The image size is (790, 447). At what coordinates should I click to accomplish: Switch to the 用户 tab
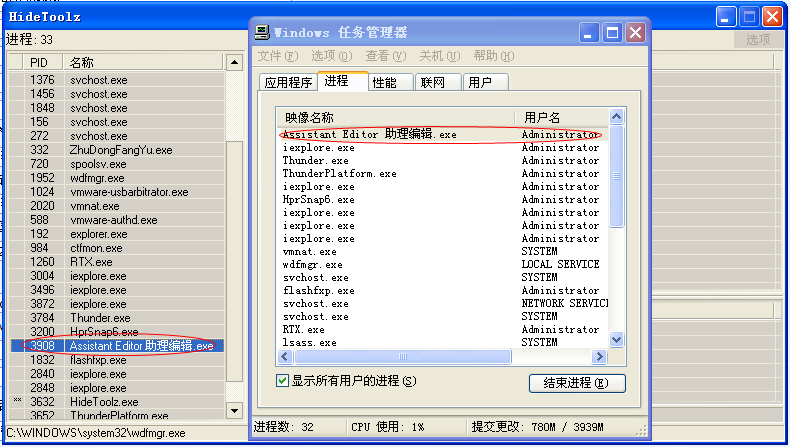pyautogui.click(x=485, y=82)
